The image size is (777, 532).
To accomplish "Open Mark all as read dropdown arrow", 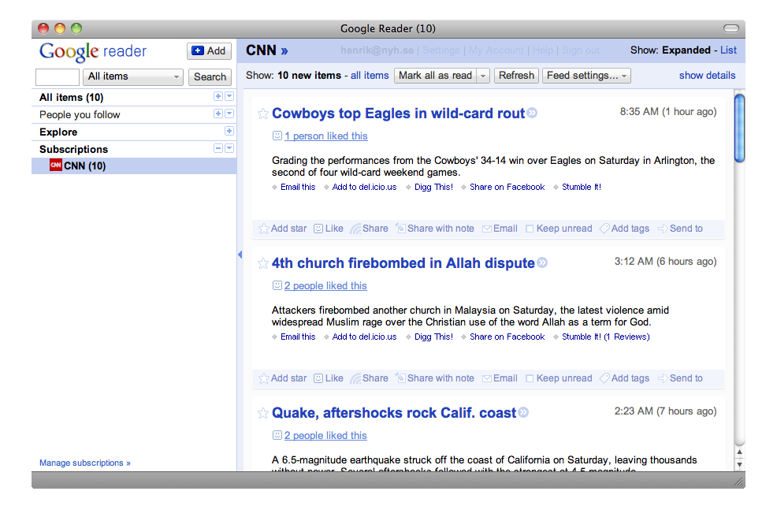I will (x=483, y=76).
